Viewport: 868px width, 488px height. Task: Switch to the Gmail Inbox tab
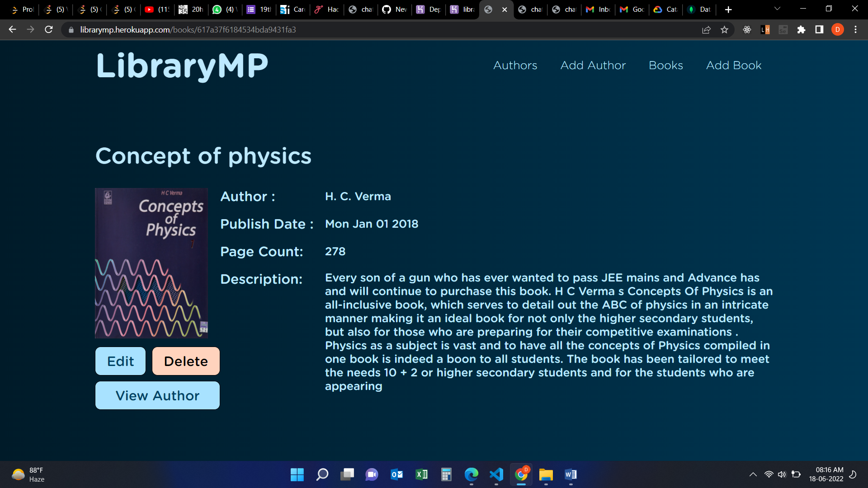coord(598,9)
